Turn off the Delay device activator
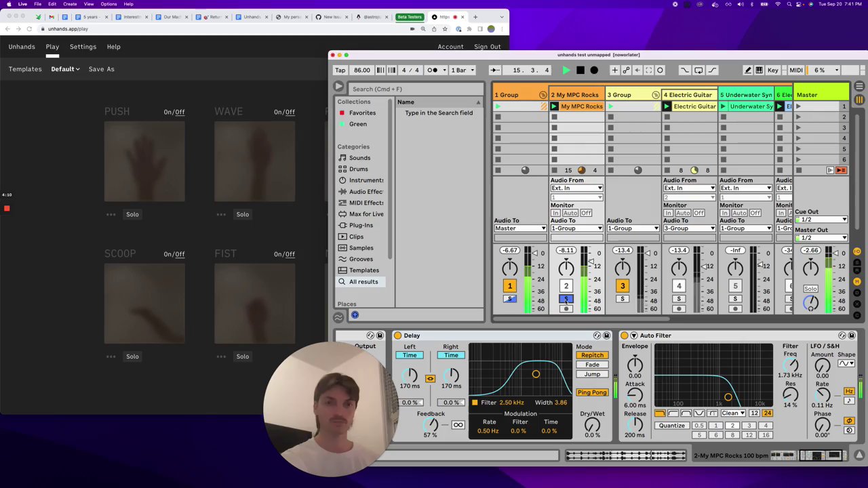Screen dimensions: 868x488 tap(398, 335)
